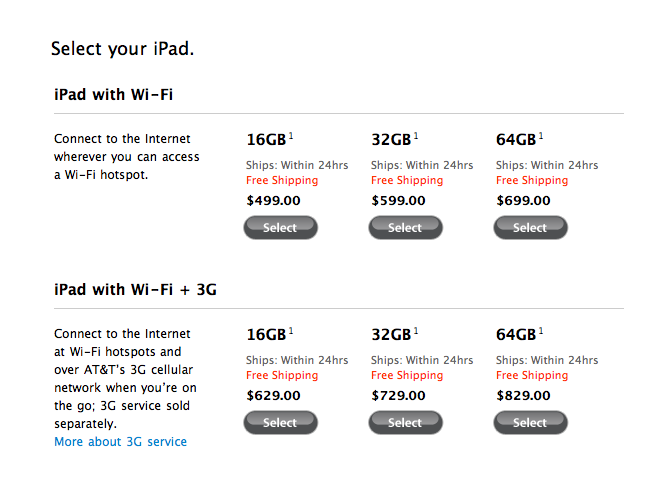
Task: Click Free Shipping under the 32GB Wi-Fi model
Action: [407, 181]
